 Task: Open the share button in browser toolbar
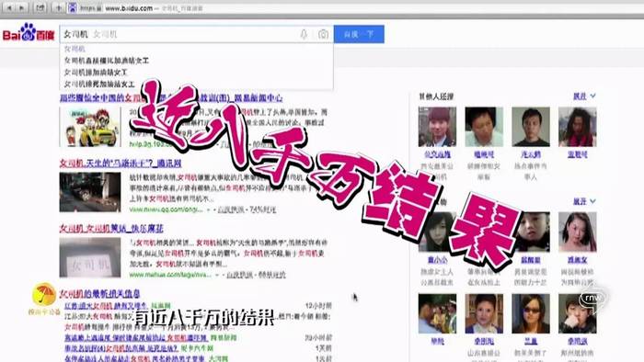[40, 7]
